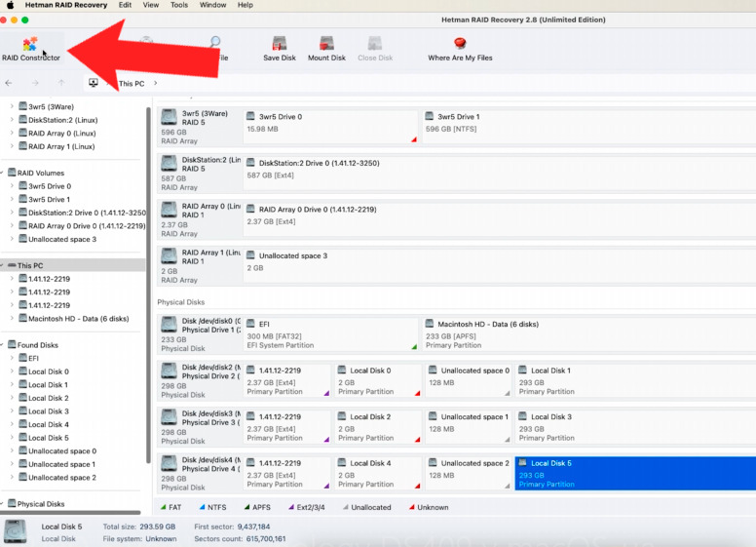Select Disk /dev/disk0 Physical Drive 1
Screen dimensions: 756x547
(199, 334)
